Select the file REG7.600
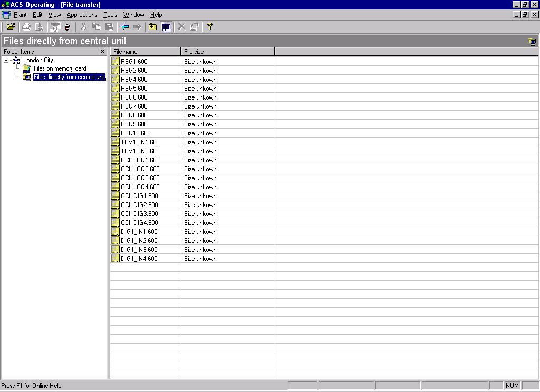540x392 pixels. [134, 106]
